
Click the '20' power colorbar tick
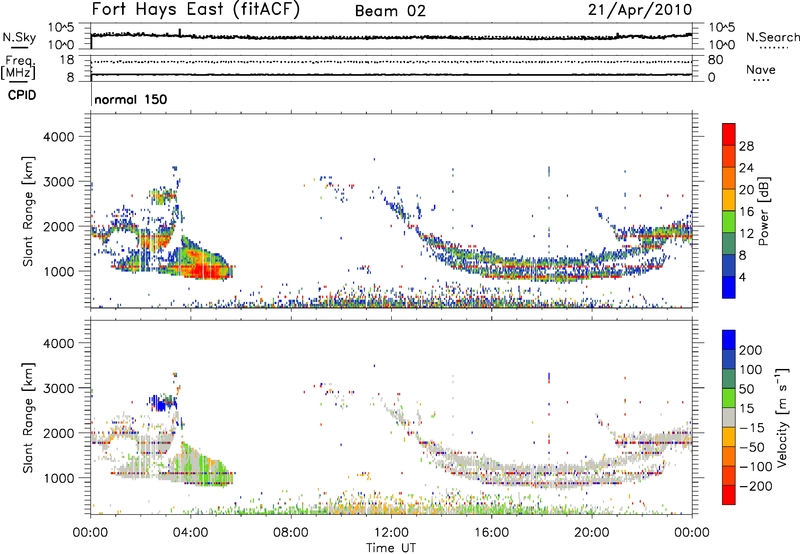click(x=746, y=190)
